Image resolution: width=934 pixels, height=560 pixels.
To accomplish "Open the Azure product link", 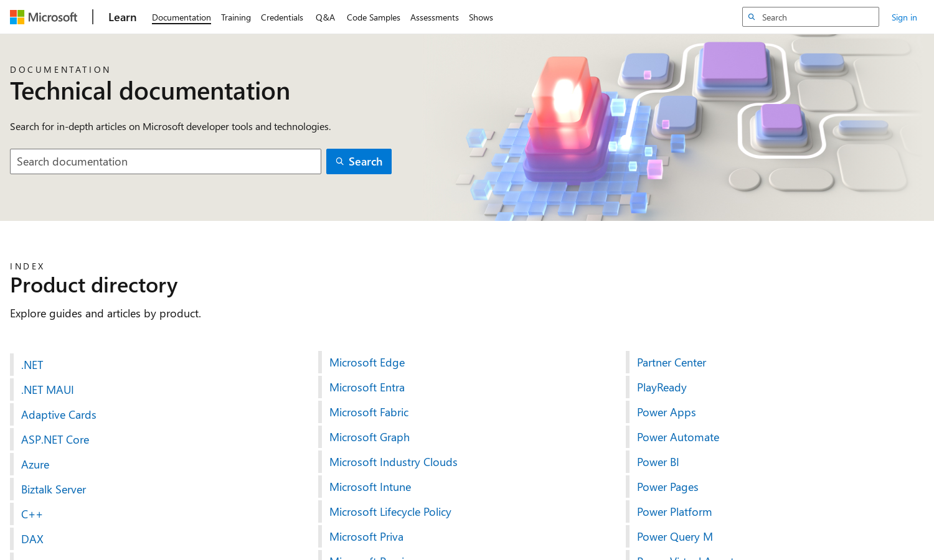I will tap(35, 465).
